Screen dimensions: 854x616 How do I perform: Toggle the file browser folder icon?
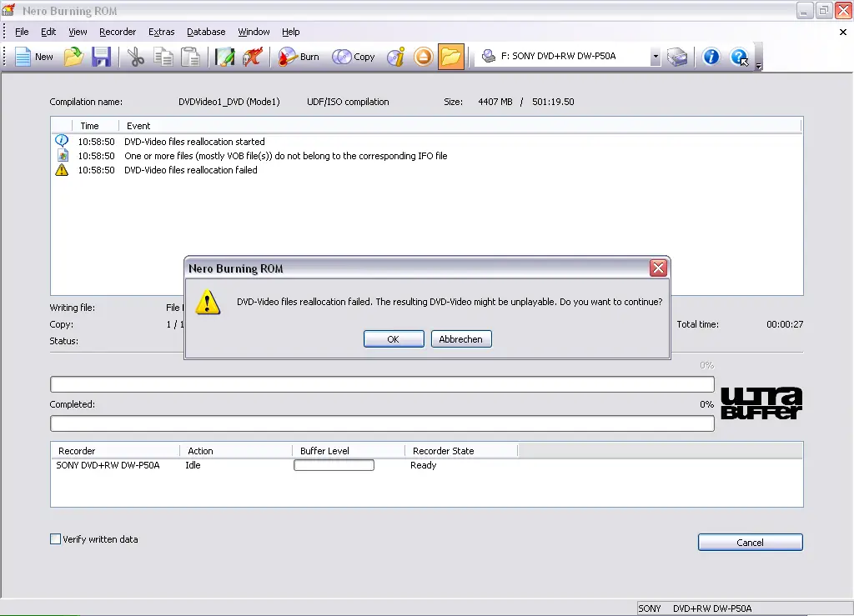(451, 57)
